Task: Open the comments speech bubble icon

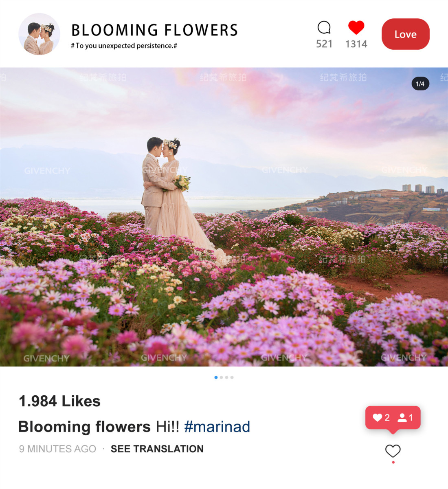Action: point(324,28)
